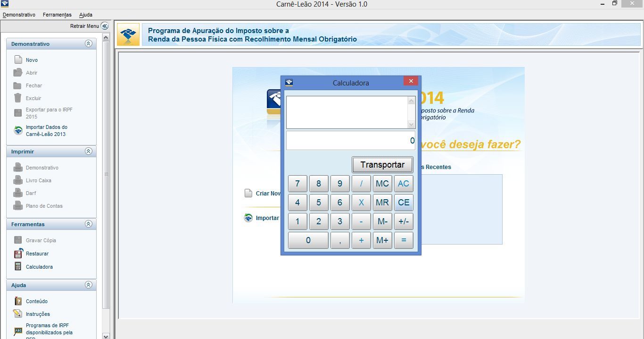Viewport: 644px width, 339px height.
Task: Click the Retrair Menu label
Action: coord(84,26)
